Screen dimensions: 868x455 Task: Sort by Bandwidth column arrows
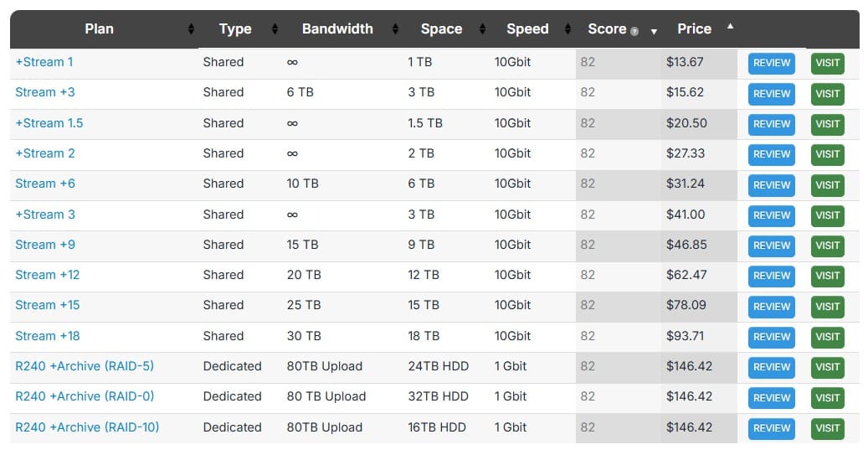click(x=395, y=28)
